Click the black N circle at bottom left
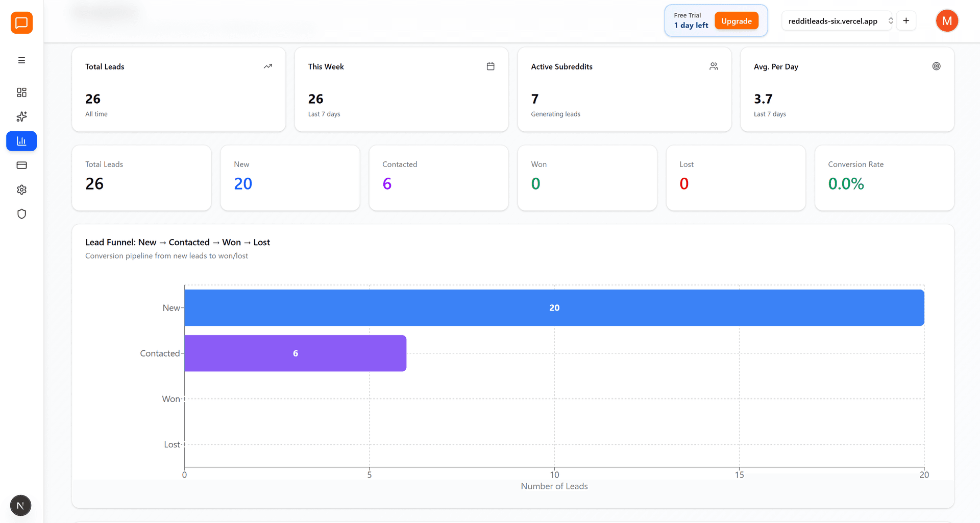Image resolution: width=980 pixels, height=523 pixels. pyautogui.click(x=20, y=505)
